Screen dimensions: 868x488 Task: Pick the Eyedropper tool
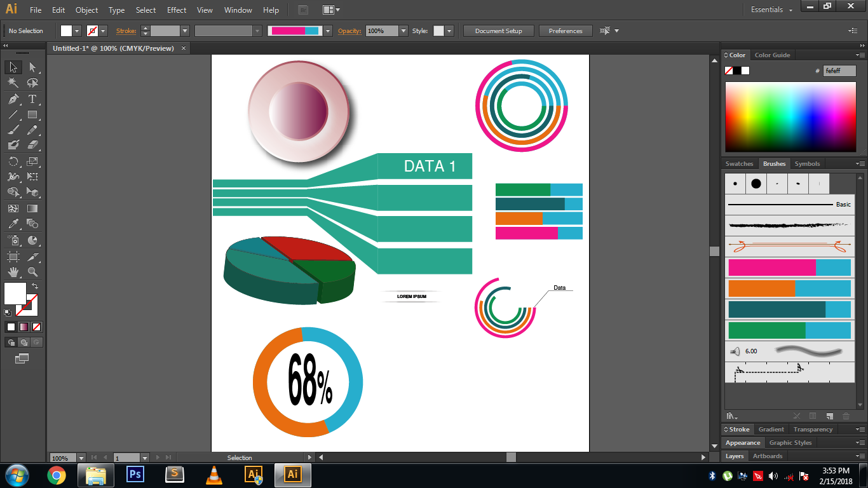coord(13,224)
